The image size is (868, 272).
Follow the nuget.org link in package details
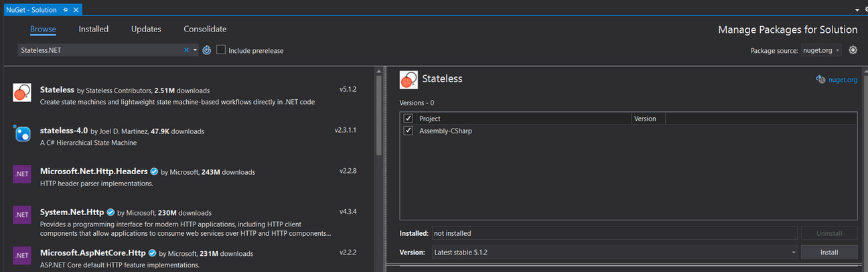(x=843, y=80)
